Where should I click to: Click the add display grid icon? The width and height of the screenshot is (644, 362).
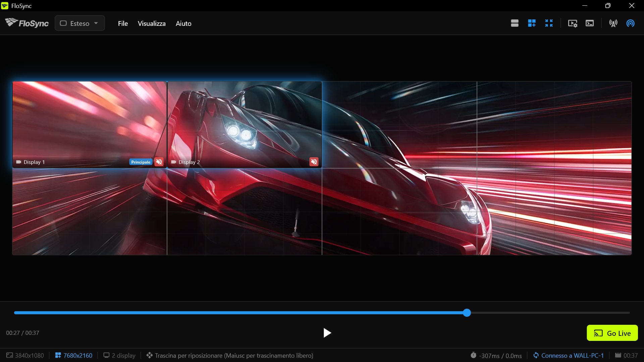click(532, 23)
